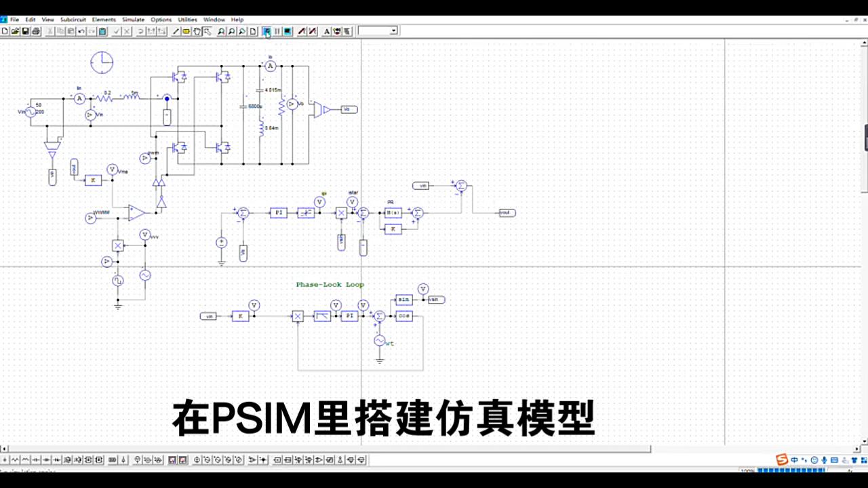The width and height of the screenshot is (868, 488).
Task: Open the Window menu
Action: 214,20
